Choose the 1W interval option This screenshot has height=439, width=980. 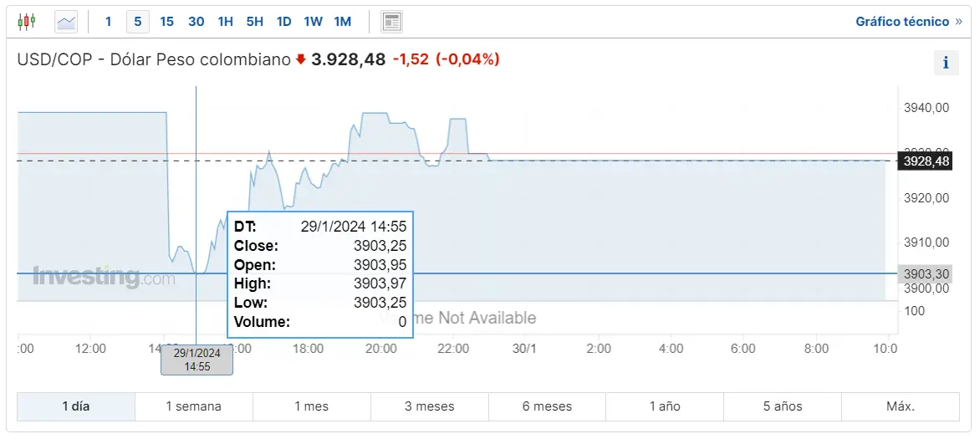tap(313, 22)
